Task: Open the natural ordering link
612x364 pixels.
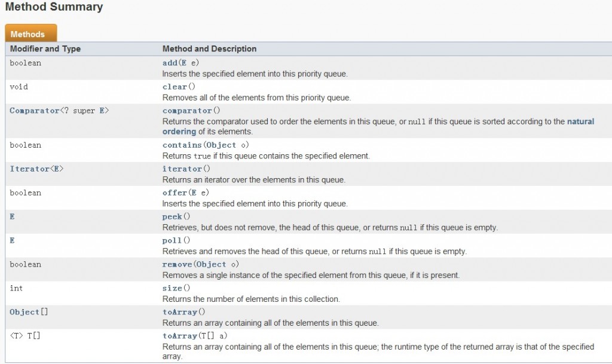Action: pos(580,121)
